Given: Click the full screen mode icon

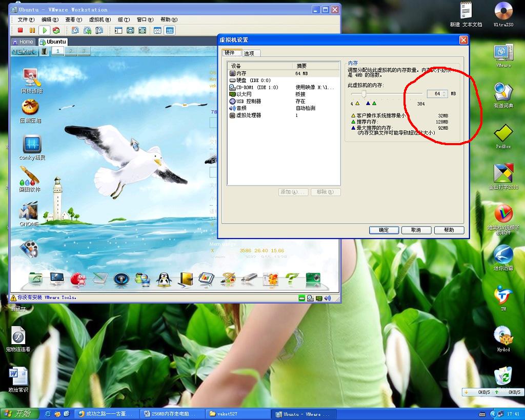Looking at the screenshot, I should (143, 30).
